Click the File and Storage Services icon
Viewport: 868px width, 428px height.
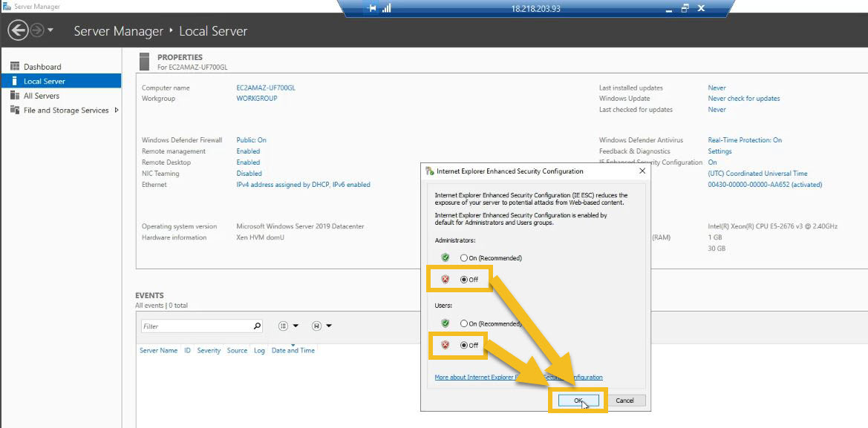tap(15, 110)
